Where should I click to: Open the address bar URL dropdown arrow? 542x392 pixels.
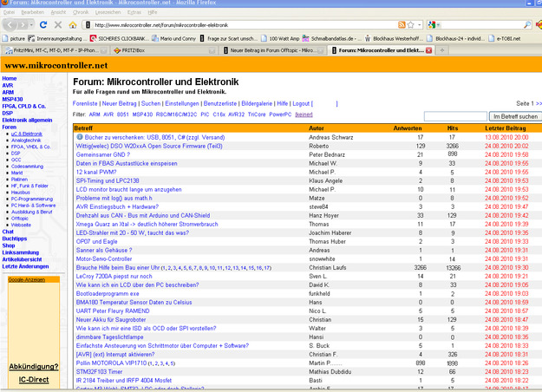(419, 25)
